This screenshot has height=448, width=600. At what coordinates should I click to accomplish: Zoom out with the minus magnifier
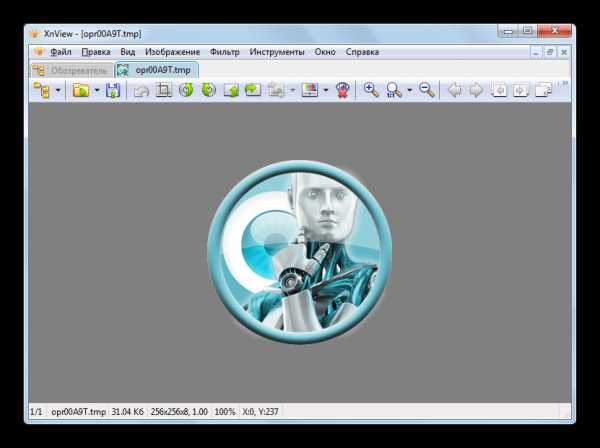pos(427,90)
